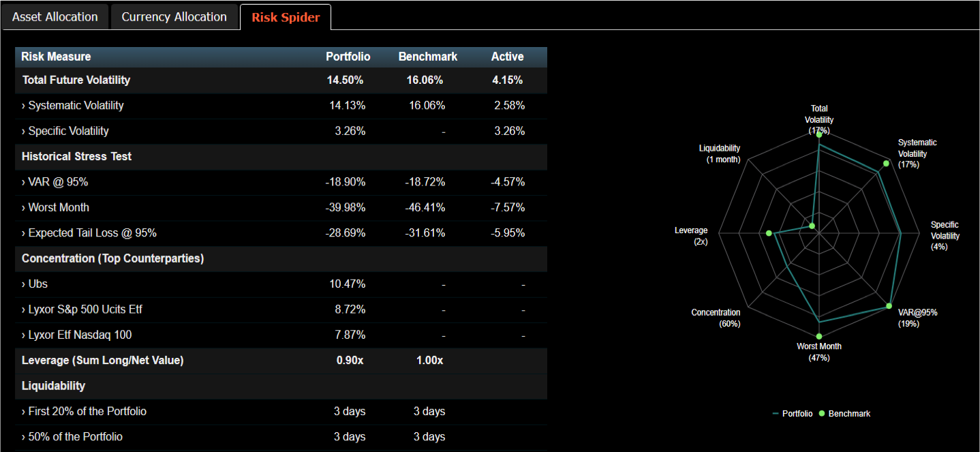Click the Benchmark green dot legend marker
The height and width of the screenshot is (452, 980).
(x=821, y=414)
